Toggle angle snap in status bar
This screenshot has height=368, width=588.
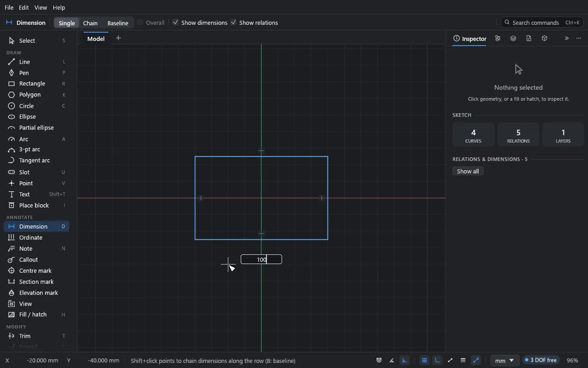tap(392, 361)
